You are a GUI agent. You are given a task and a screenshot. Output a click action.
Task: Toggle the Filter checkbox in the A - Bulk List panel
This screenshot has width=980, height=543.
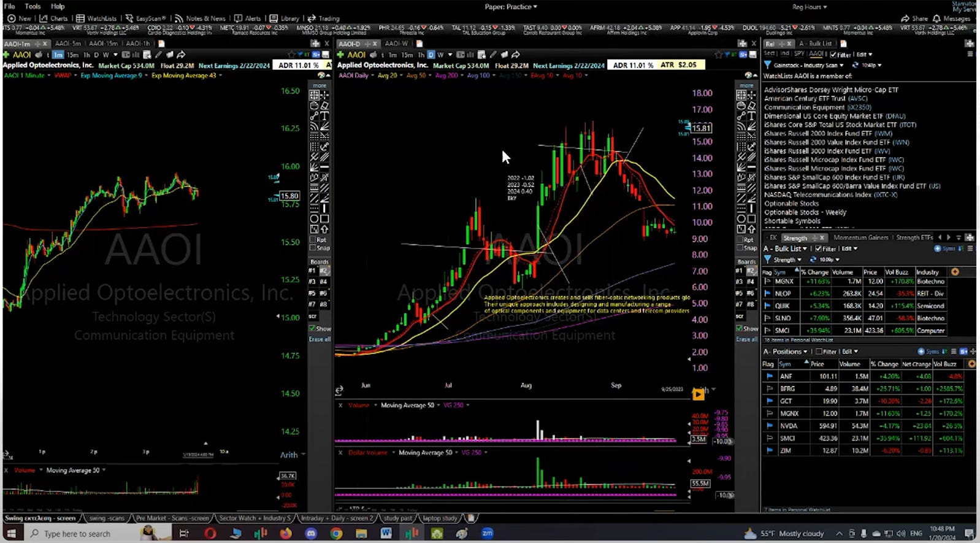point(818,248)
